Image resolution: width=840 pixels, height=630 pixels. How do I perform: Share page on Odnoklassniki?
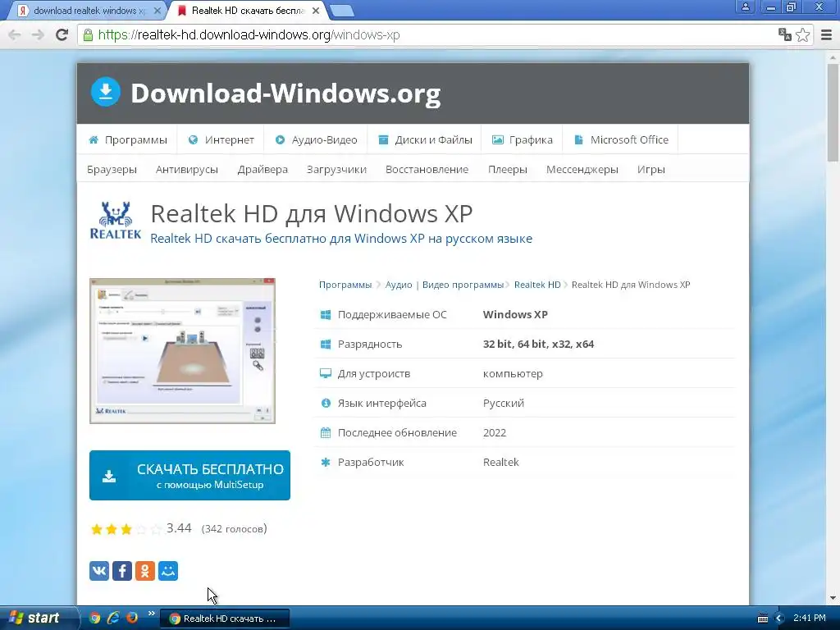[145, 571]
